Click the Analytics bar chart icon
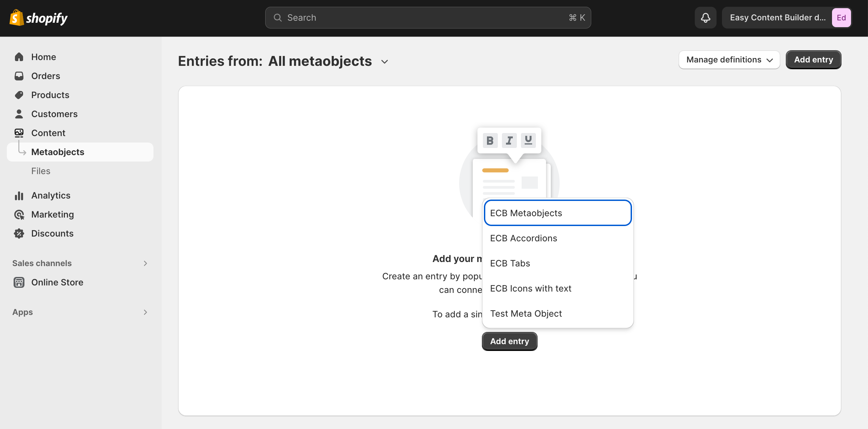The height and width of the screenshot is (429, 868). 19,195
